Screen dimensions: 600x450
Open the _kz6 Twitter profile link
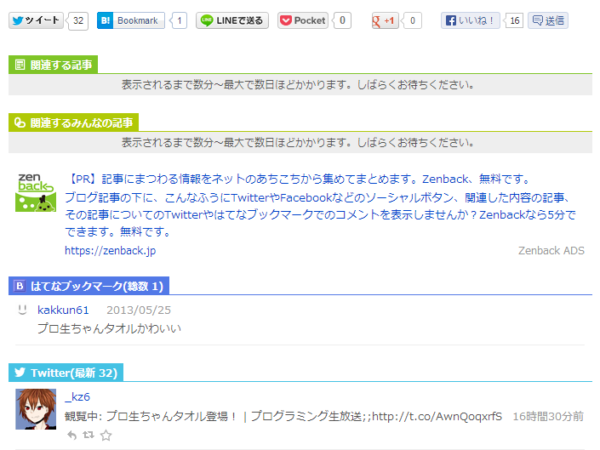pyautogui.click(x=78, y=397)
